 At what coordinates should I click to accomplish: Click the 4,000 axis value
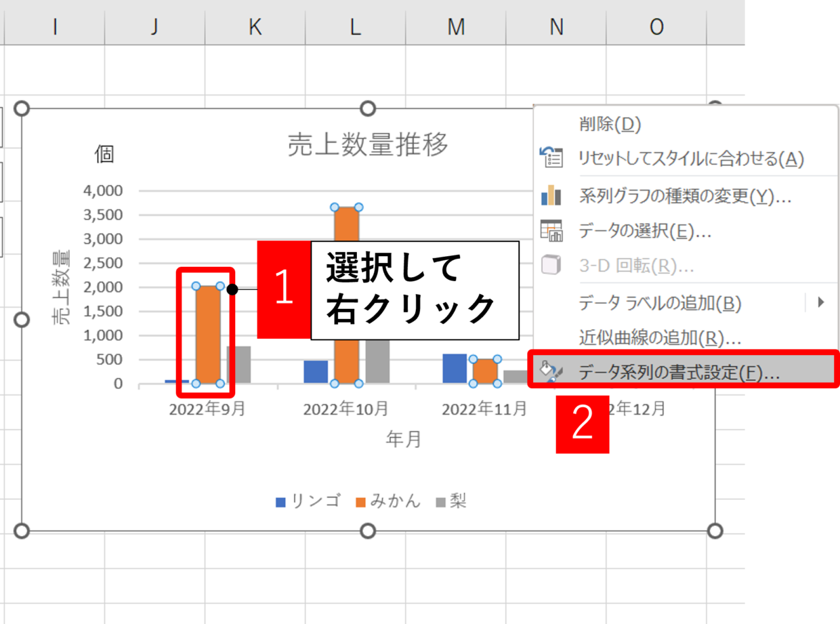point(103,190)
